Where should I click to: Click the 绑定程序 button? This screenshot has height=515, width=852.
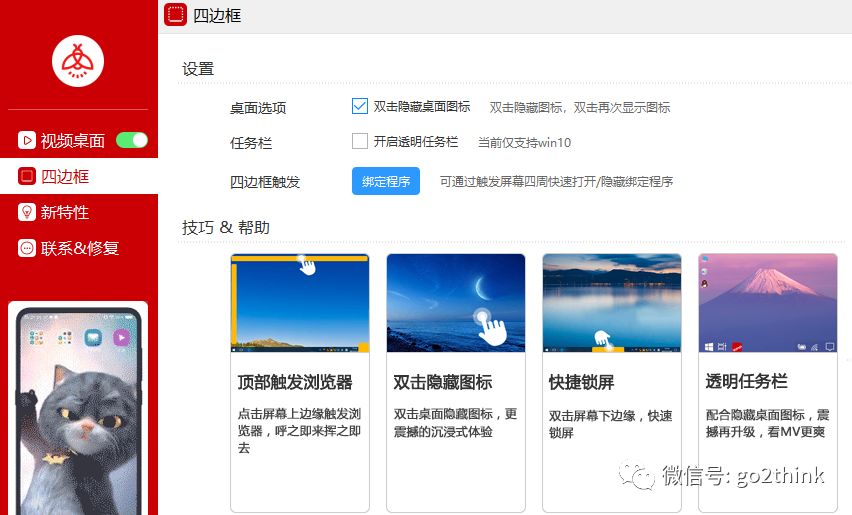click(x=386, y=181)
